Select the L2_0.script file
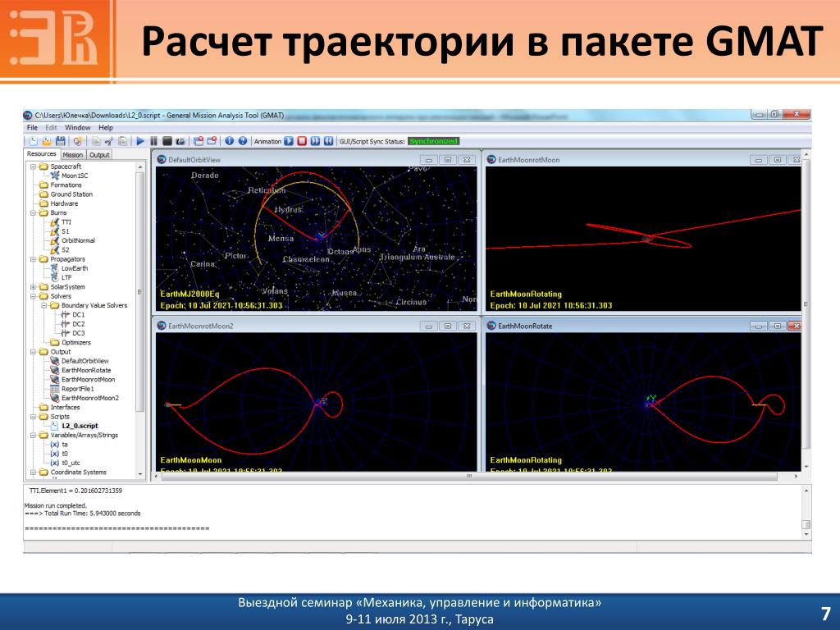The image size is (840, 630). pos(80,426)
